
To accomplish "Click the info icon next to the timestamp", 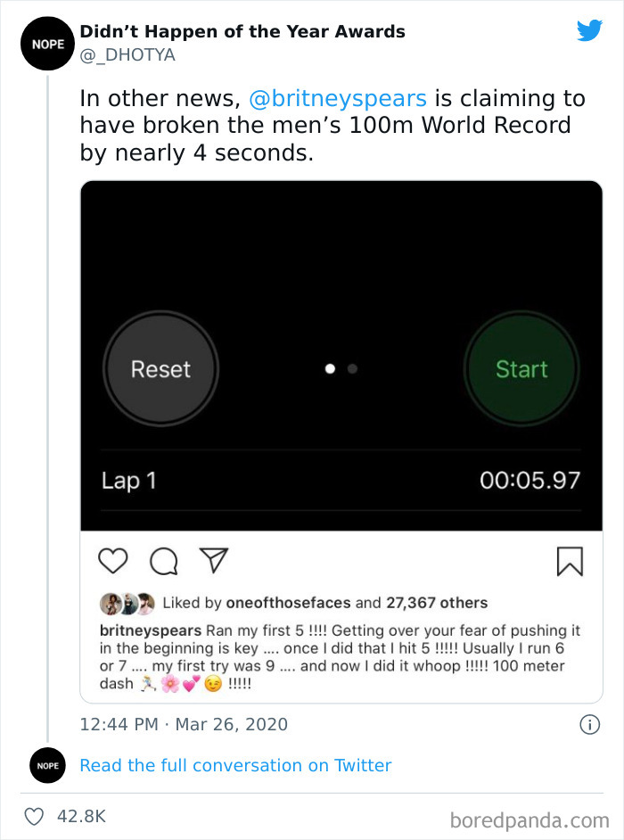I will click(590, 724).
